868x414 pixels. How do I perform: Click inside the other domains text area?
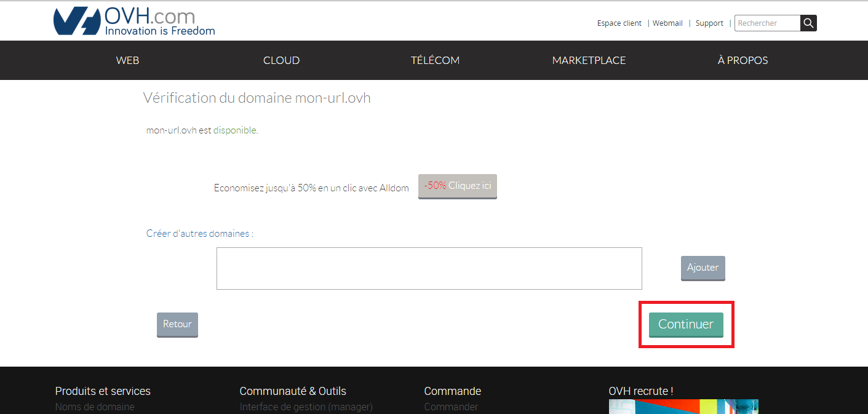coord(429,268)
